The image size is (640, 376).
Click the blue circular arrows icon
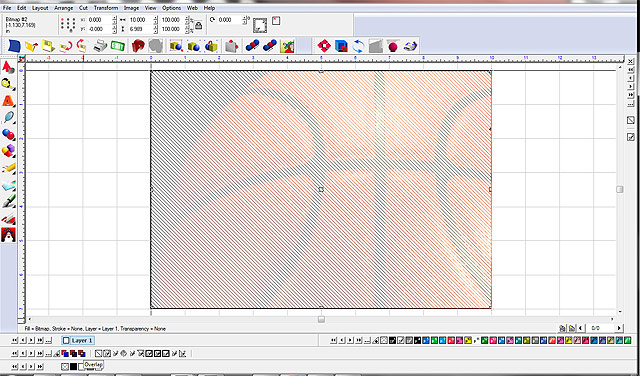pyautogui.click(x=358, y=46)
